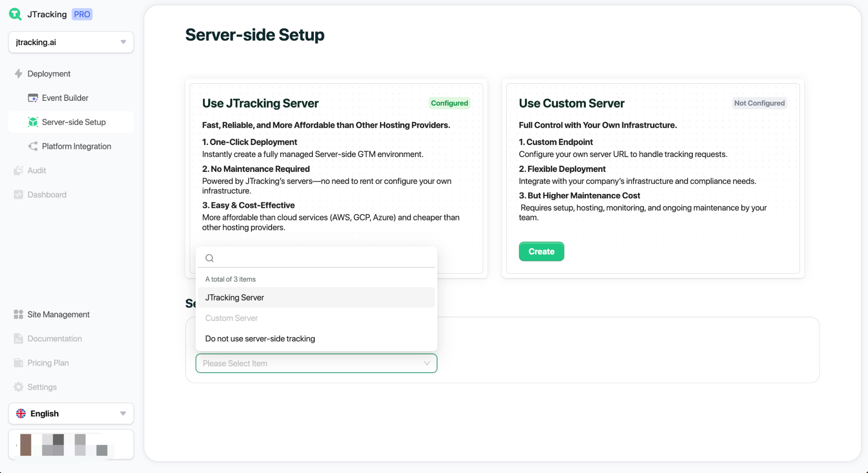Open the jtracking.ai site selector dropdown
The height and width of the screenshot is (473, 868).
[71, 42]
